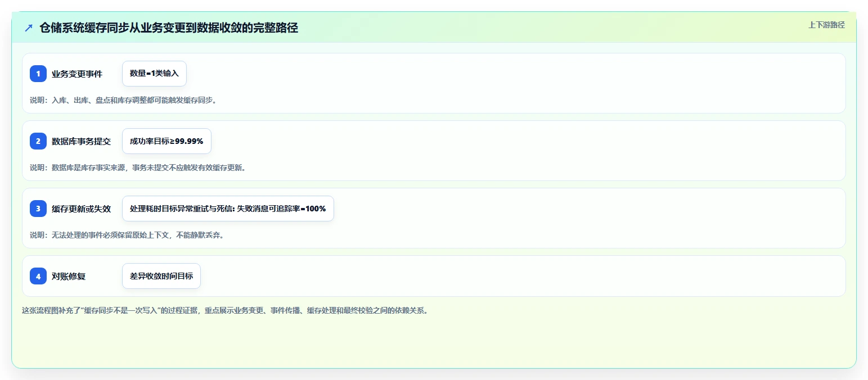Screen dimensions: 868x380
Task: Select the 差异收敛时间目标 chip
Action: (161, 276)
